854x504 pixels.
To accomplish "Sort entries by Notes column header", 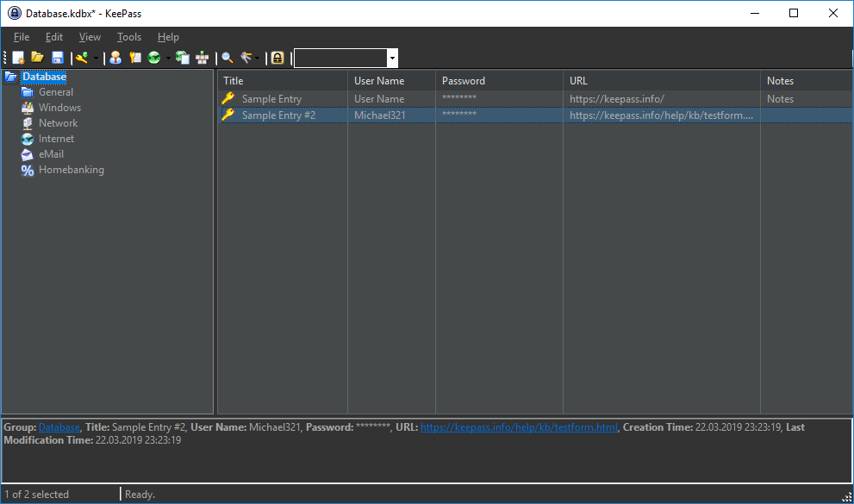I will 807,80.
